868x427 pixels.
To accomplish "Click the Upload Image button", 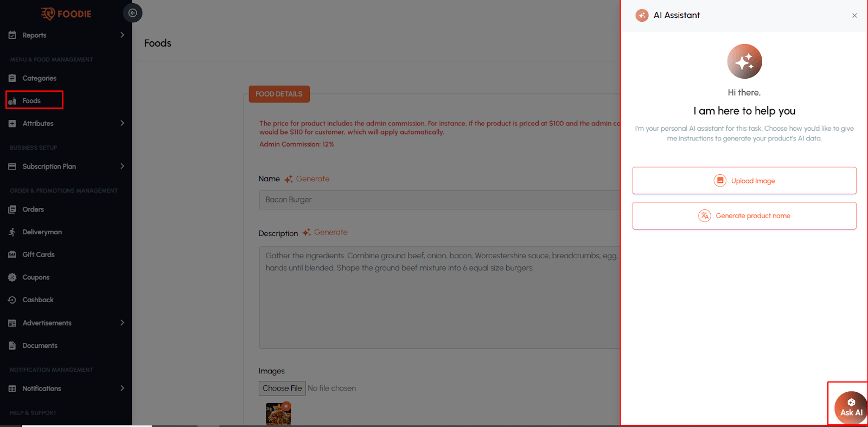I will (744, 181).
